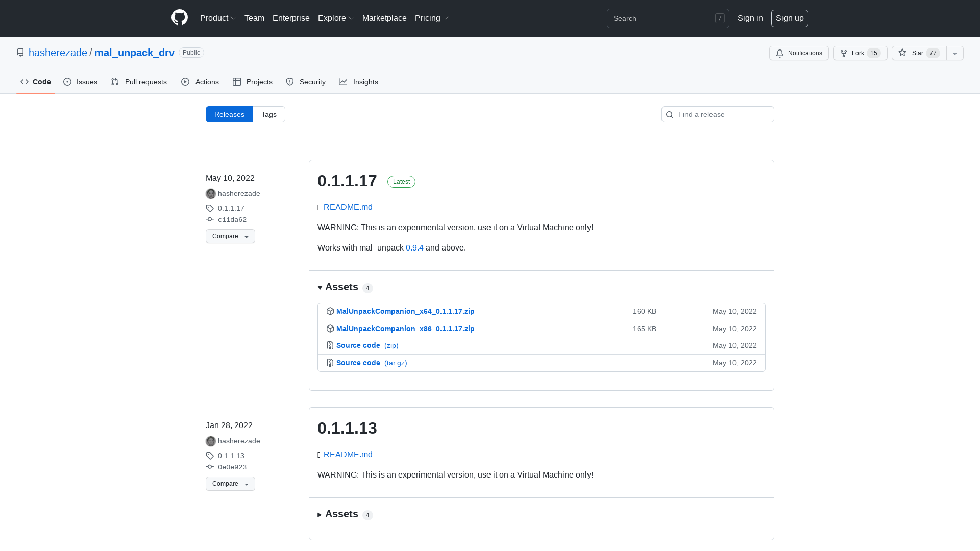The image size is (980, 551).
Task: Open release title 0.1.1.13
Action: click(x=347, y=428)
